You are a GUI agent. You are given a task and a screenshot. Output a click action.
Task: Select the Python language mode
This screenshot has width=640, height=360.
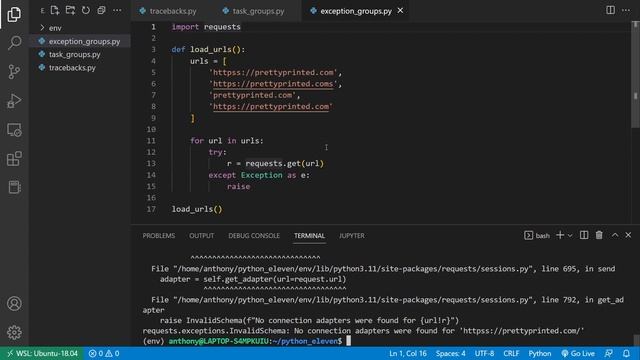tap(540, 353)
